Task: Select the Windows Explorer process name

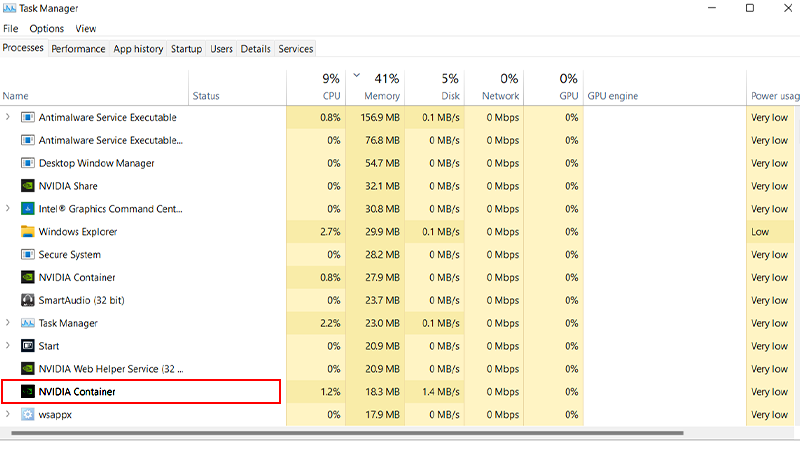Action: pyautogui.click(x=78, y=232)
